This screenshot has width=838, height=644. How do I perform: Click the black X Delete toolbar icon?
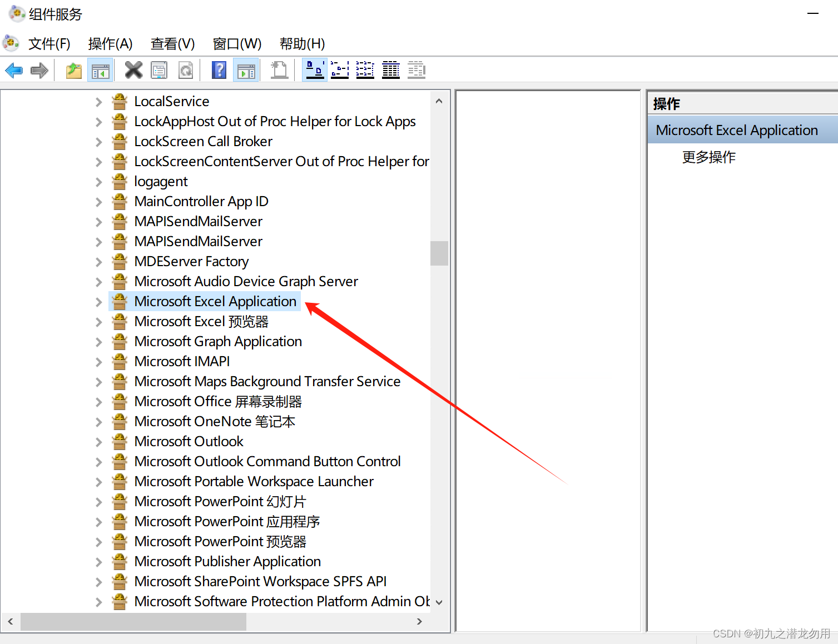133,70
